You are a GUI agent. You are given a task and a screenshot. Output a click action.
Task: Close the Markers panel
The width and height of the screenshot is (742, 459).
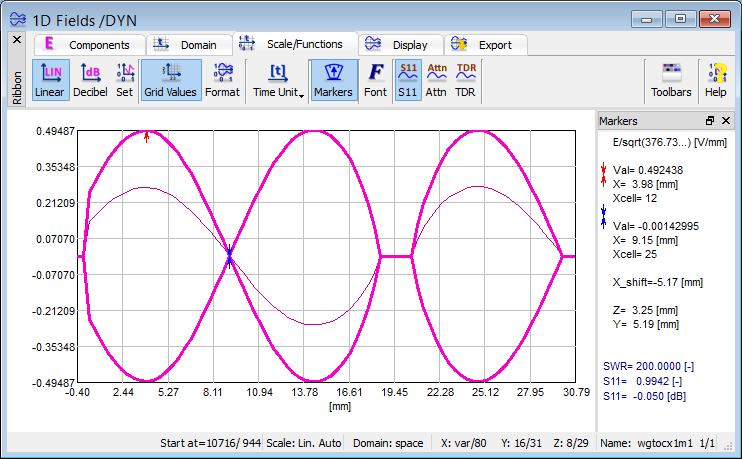coord(726,121)
